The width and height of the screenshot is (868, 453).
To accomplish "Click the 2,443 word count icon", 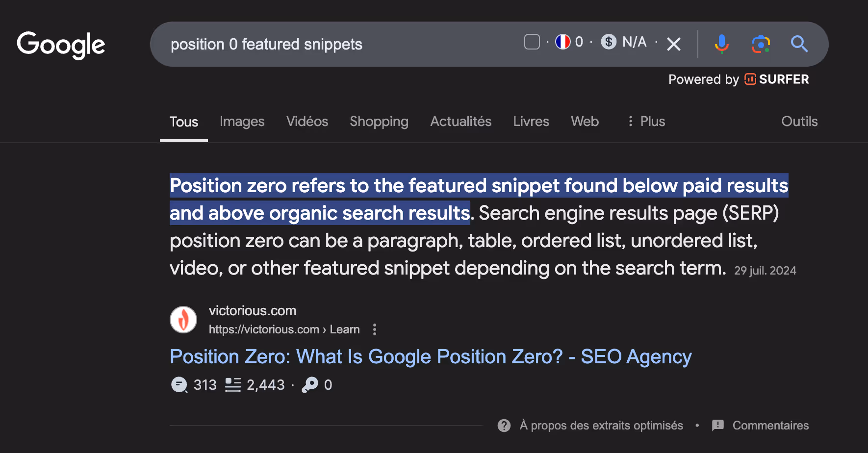I will click(x=233, y=385).
